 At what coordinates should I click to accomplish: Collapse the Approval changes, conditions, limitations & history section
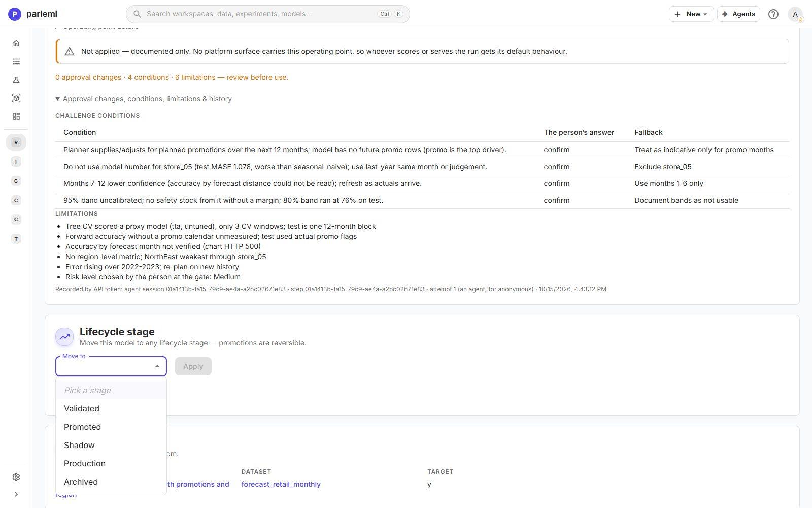coord(144,99)
